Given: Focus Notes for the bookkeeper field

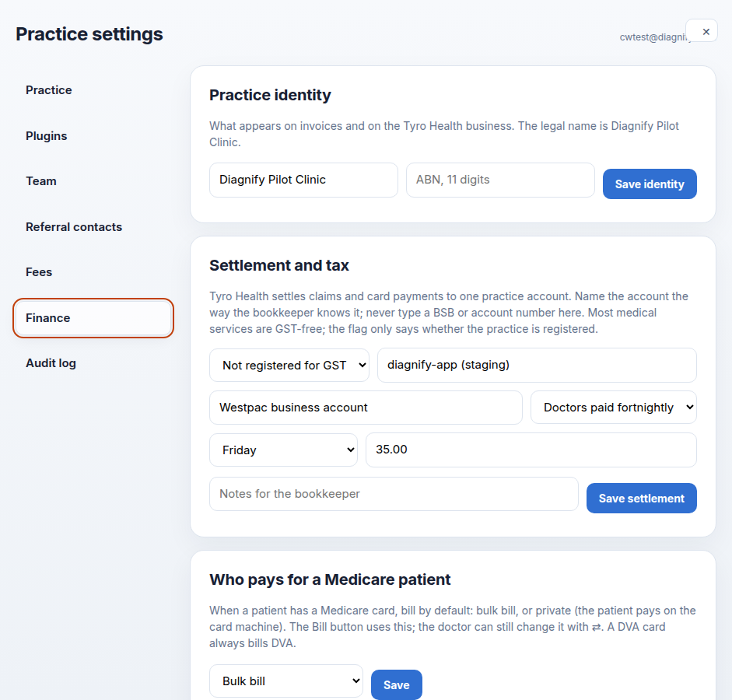Looking at the screenshot, I should 394,494.
